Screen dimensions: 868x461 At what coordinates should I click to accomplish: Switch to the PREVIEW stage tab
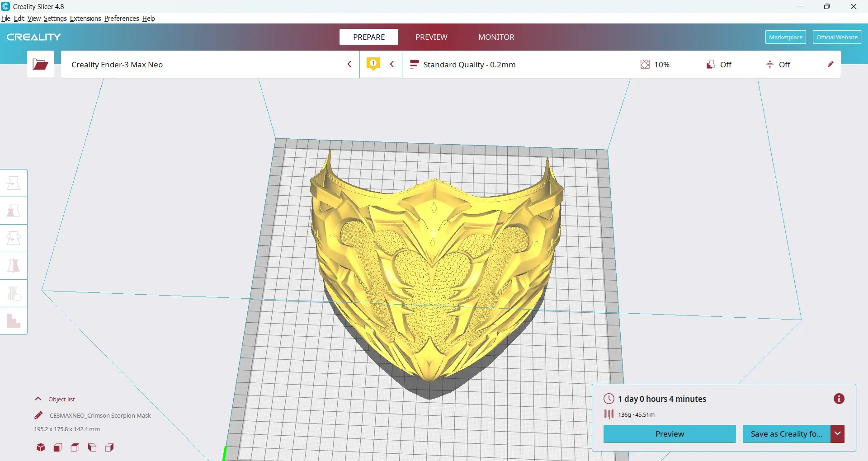pos(431,37)
